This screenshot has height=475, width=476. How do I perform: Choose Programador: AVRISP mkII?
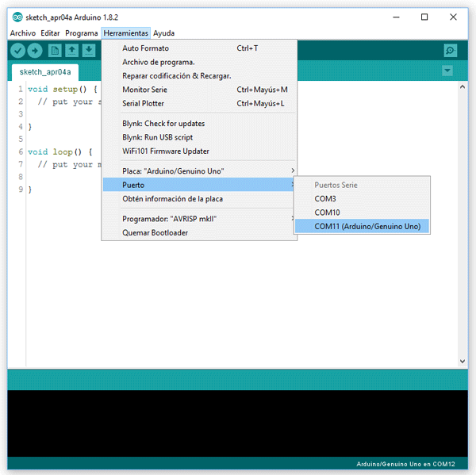199,219
